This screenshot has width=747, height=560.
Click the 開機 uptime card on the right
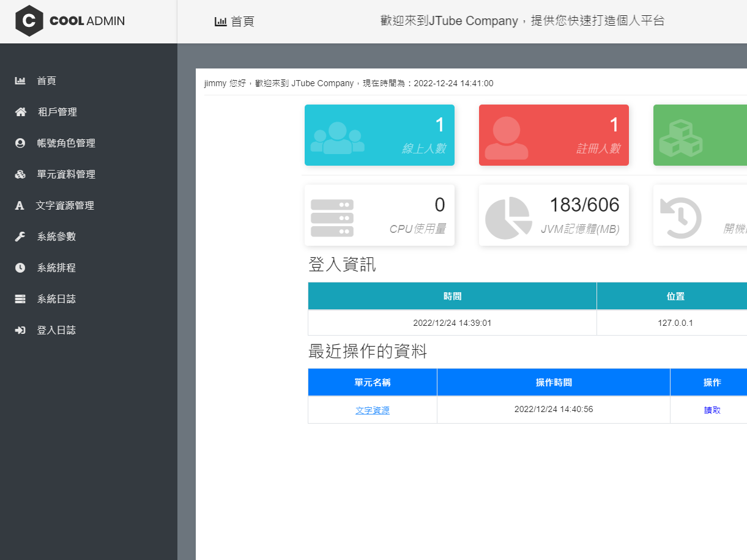[x=699, y=215]
